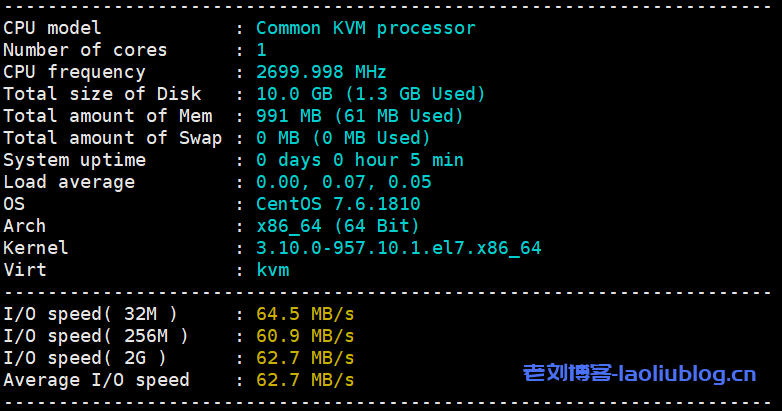Click the kernel version string
Screen dimensions: 782x411
(x=398, y=248)
